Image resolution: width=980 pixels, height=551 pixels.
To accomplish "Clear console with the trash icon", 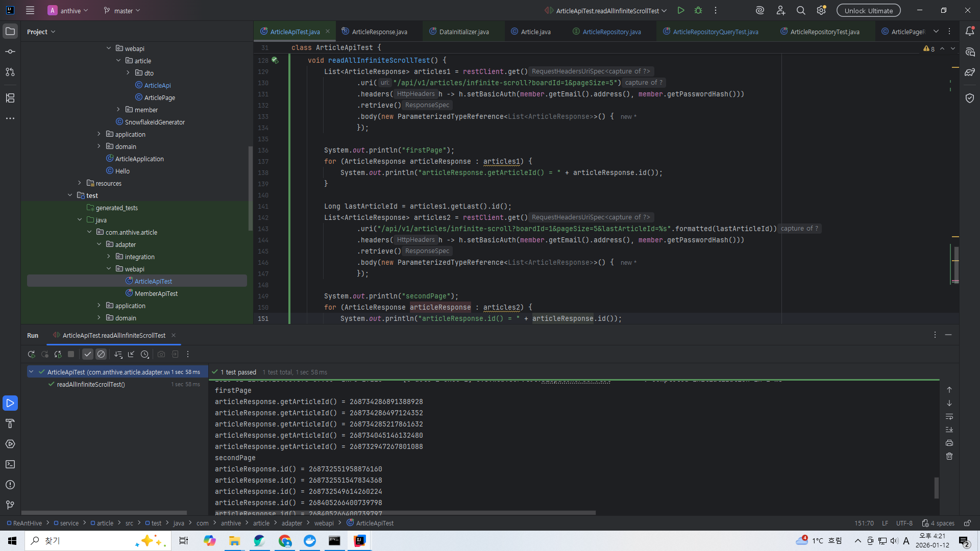I will coord(949,456).
